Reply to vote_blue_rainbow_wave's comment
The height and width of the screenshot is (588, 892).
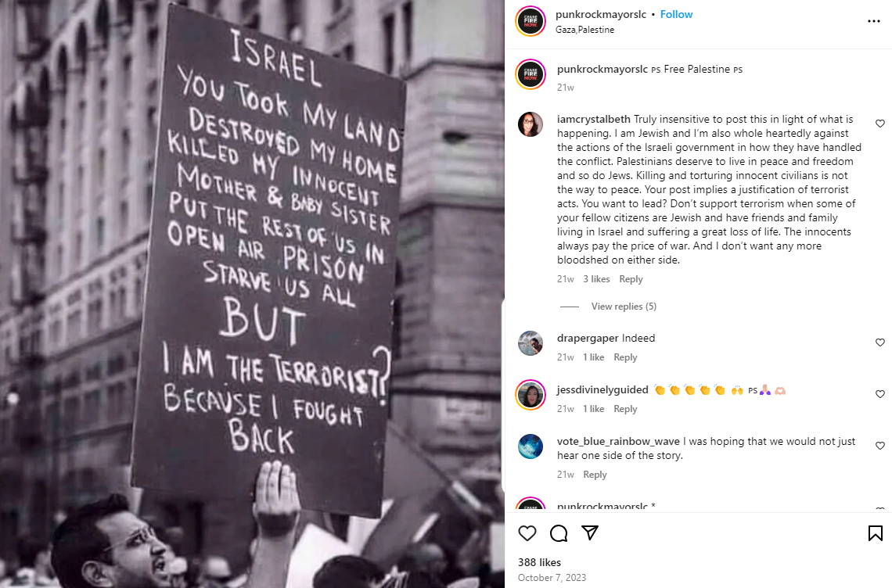[x=595, y=475]
